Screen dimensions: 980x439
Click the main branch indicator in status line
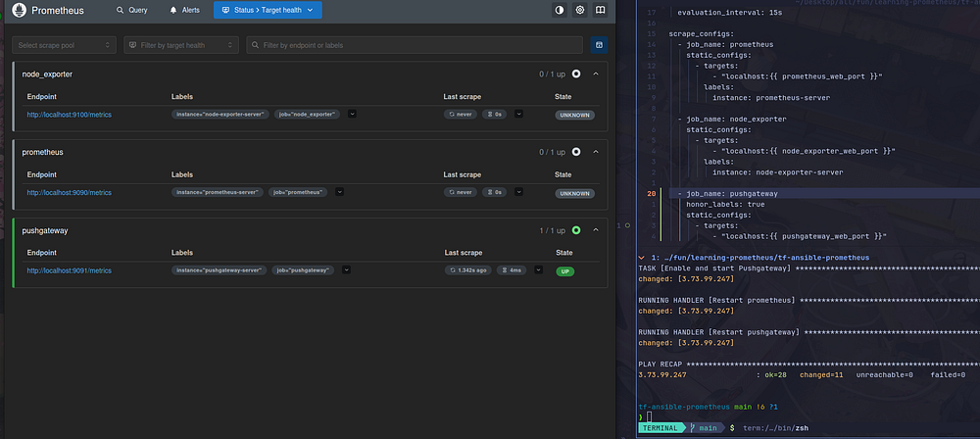[x=707, y=428]
